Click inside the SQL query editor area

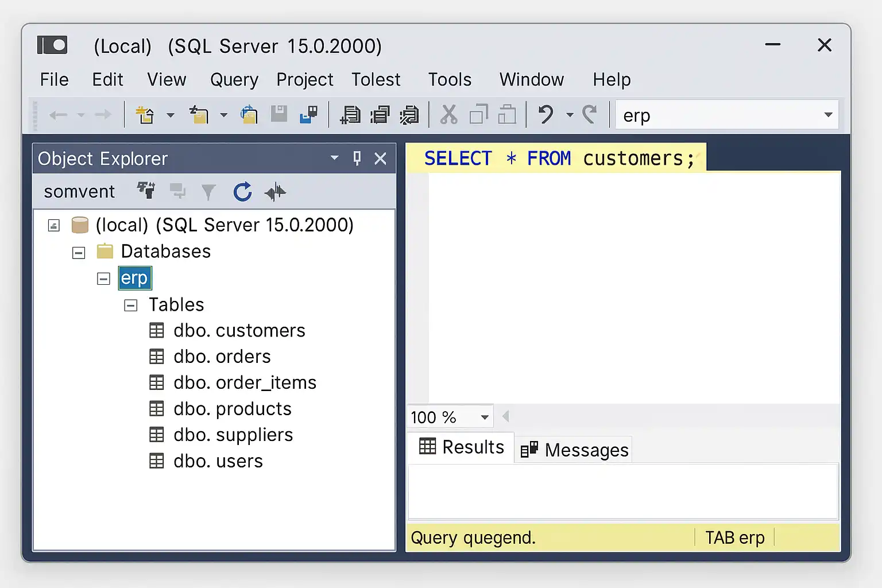pyautogui.click(x=632, y=287)
